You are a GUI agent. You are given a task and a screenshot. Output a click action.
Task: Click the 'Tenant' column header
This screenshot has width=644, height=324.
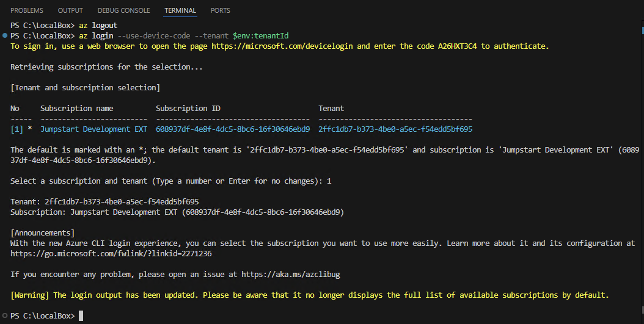coord(331,108)
